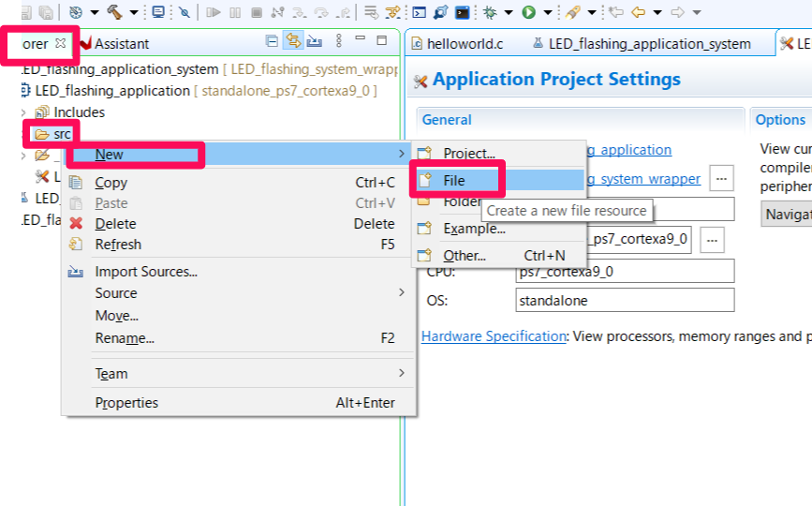This screenshot has width=812, height=506.
Task: Open the Debug bug dropdown arrow
Action: (x=509, y=12)
